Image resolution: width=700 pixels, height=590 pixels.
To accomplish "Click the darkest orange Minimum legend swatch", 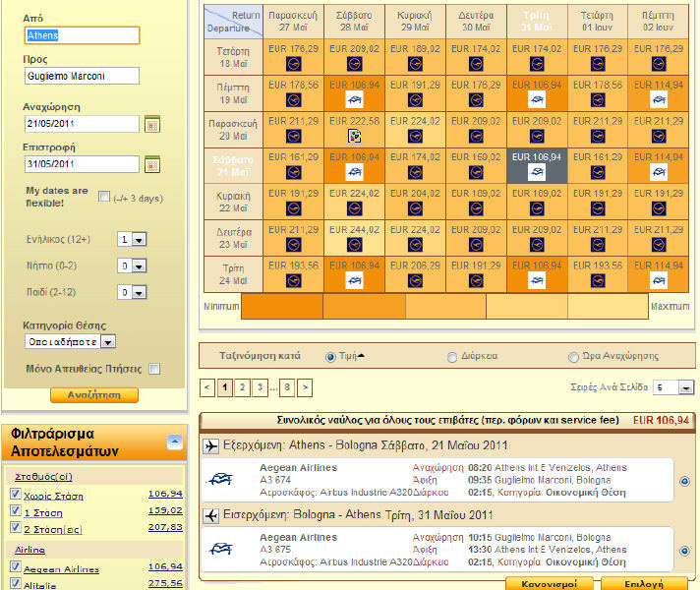I will point(282,307).
